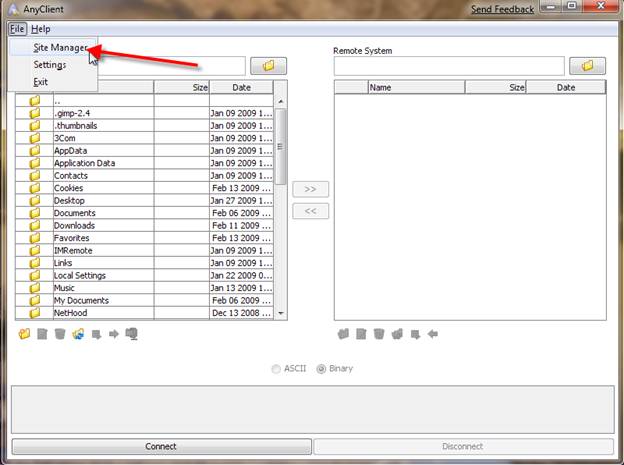The width and height of the screenshot is (624, 465).
Task: Click the local new folder icon
Action: tap(24, 334)
